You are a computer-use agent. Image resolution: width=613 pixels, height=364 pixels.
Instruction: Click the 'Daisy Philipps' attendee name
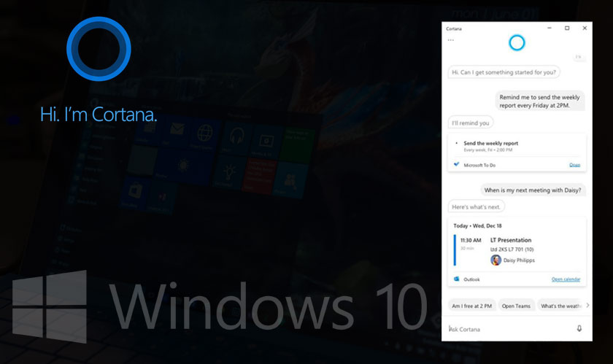[x=519, y=260]
